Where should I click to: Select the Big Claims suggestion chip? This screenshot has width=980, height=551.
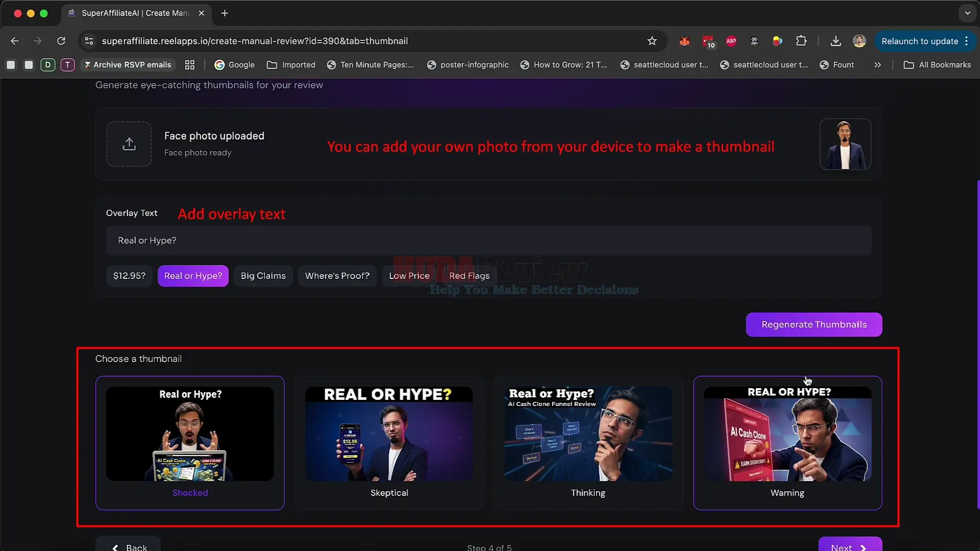pos(263,276)
